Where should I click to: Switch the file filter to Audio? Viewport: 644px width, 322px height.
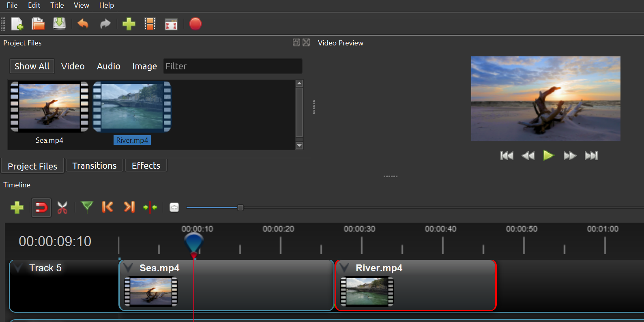coord(108,66)
